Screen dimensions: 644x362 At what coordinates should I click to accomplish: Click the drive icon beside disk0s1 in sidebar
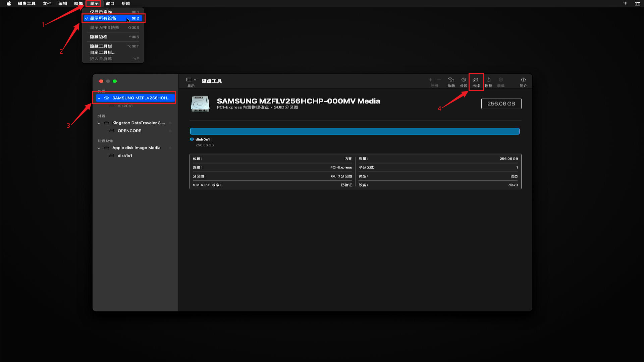112,106
